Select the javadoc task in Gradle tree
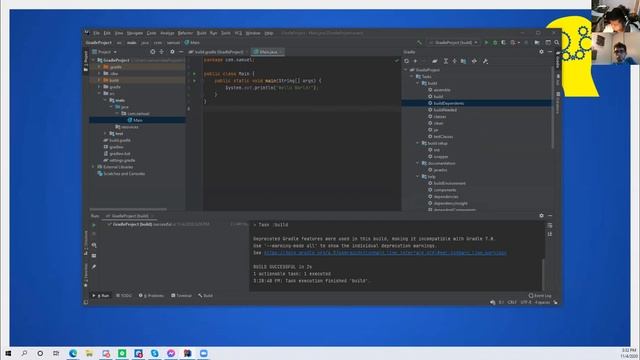The width and height of the screenshot is (640, 360). [x=438, y=170]
